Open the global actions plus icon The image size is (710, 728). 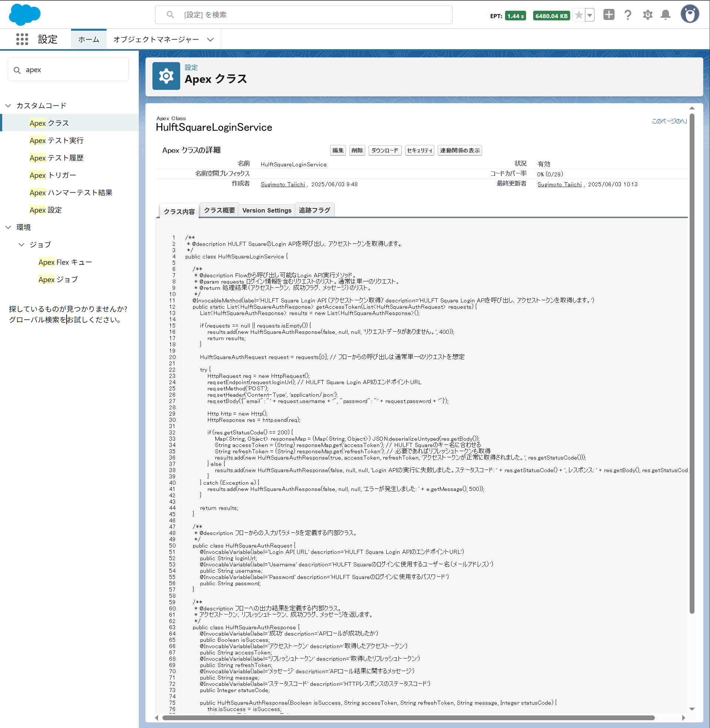[x=609, y=15]
